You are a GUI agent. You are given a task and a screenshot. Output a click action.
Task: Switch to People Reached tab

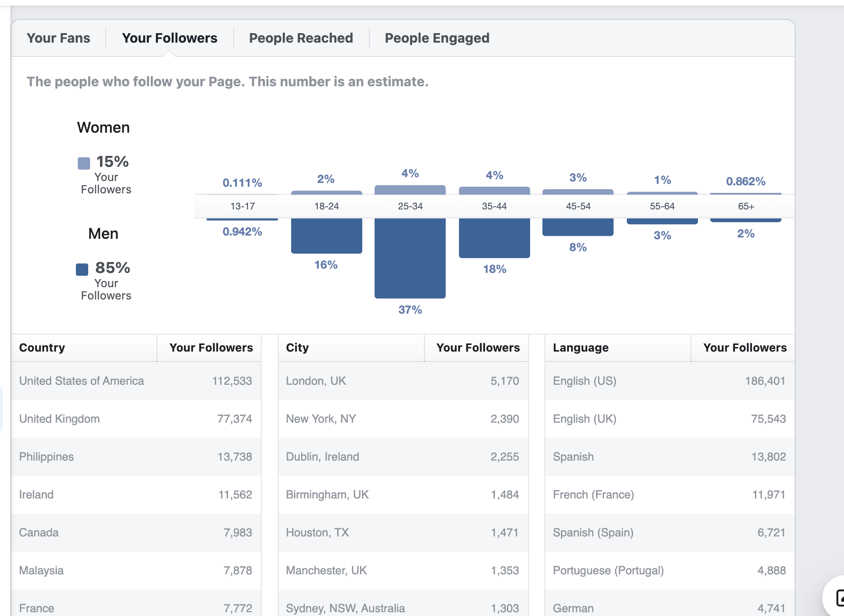point(301,38)
